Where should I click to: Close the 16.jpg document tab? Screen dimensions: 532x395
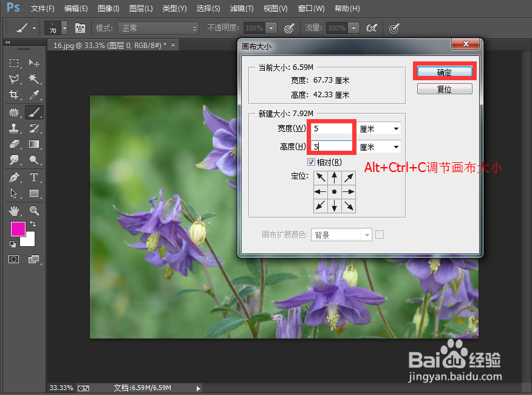point(173,44)
